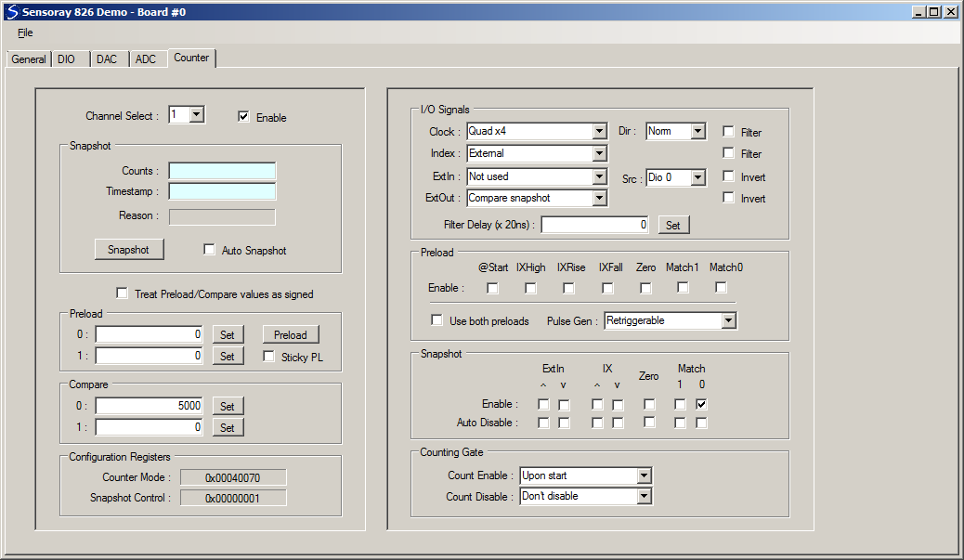964x560 pixels.
Task: Enable snapshot on ExtIn rising edge
Action: [543, 405]
